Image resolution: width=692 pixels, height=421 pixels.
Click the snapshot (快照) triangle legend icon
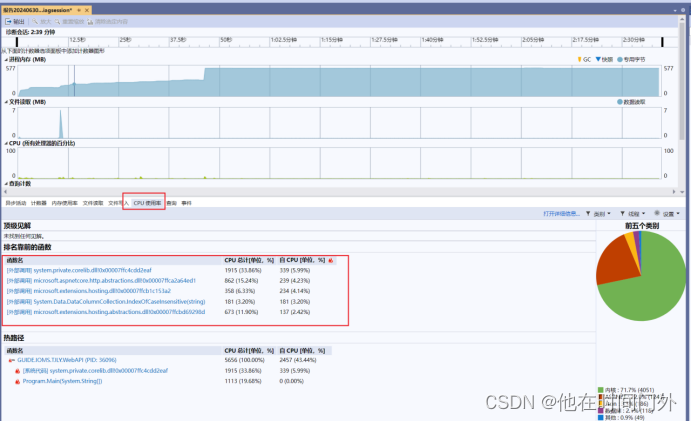point(598,59)
